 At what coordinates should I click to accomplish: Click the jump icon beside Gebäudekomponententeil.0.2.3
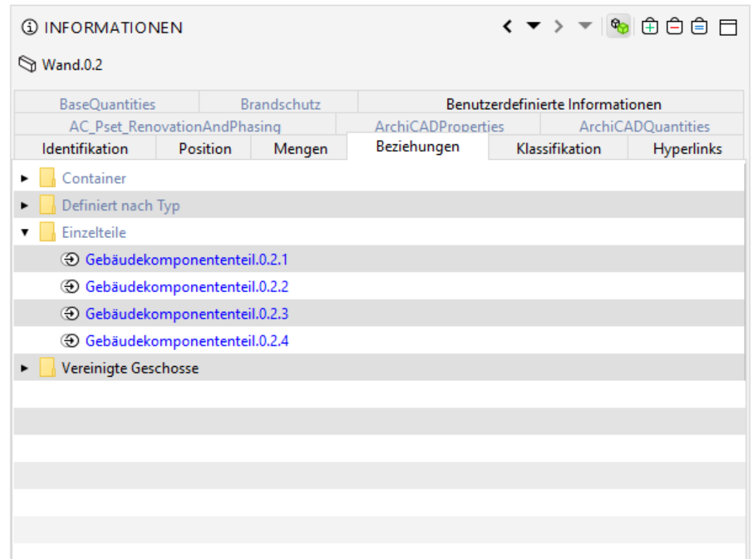click(x=70, y=313)
